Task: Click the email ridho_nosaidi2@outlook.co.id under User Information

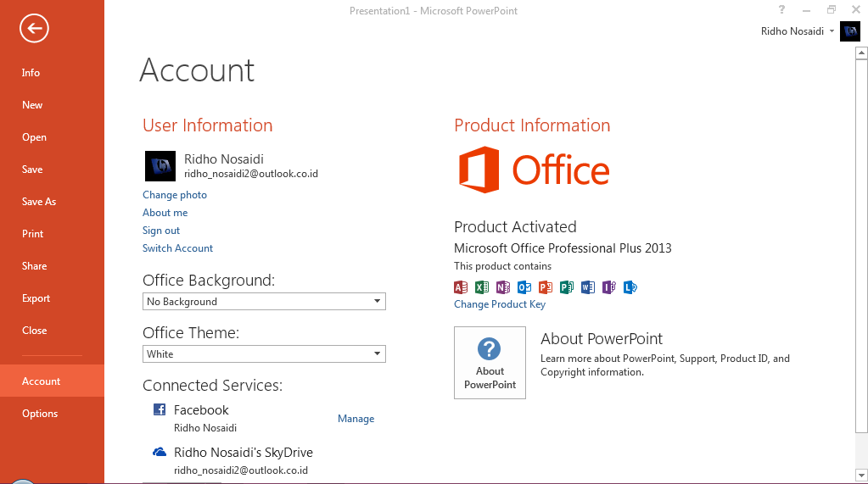Action: point(251,174)
